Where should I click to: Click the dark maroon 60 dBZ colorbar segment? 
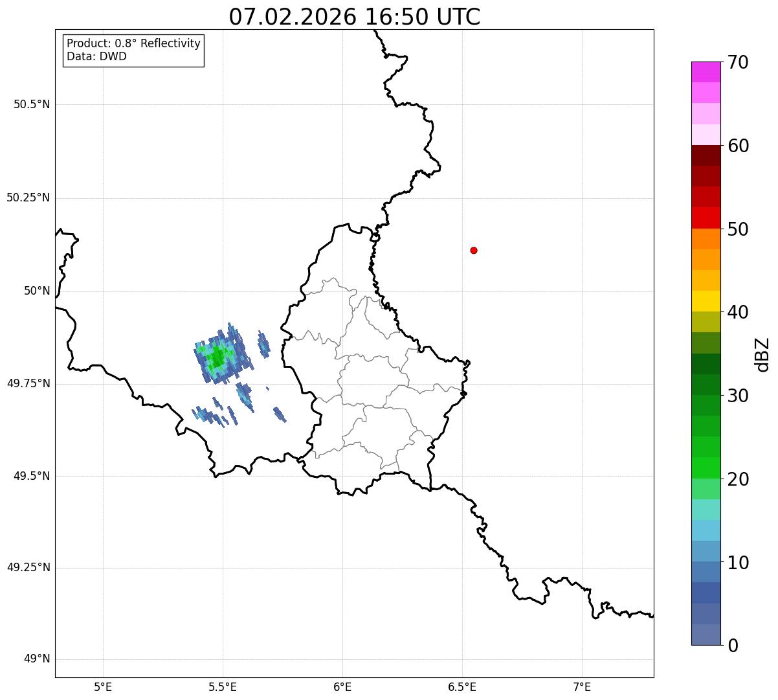coord(706,155)
